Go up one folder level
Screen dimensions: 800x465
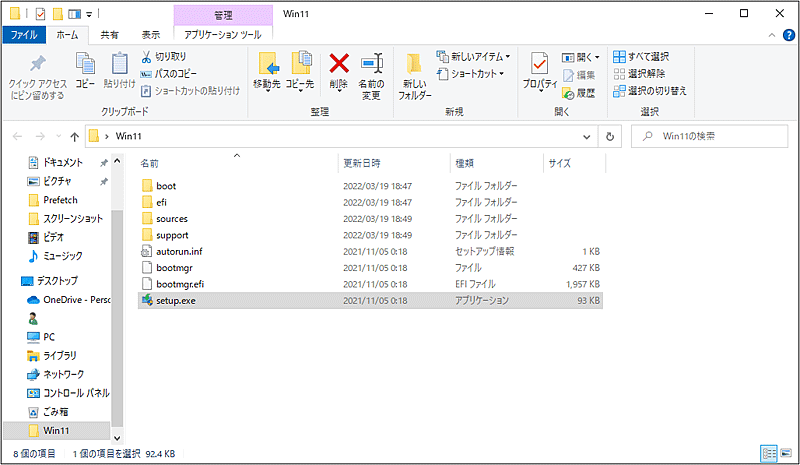pyautogui.click(x=74, y=136)
